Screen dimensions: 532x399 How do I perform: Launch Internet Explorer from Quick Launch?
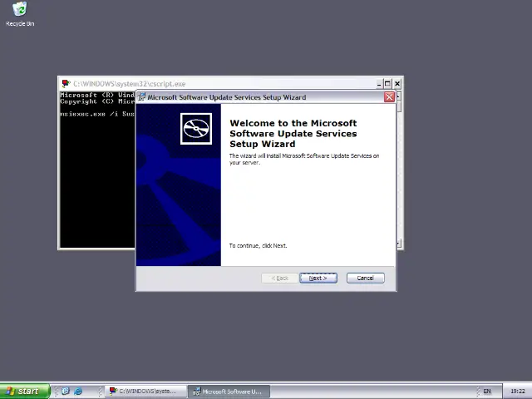tap(78, 392)
